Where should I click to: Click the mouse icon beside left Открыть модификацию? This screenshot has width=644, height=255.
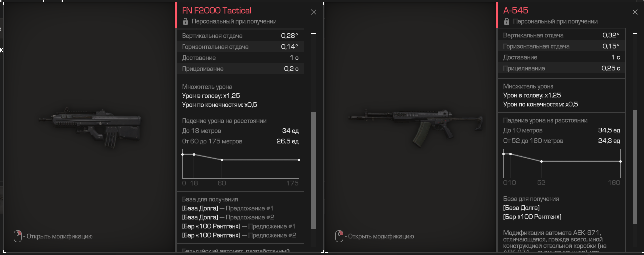(18, 236)
